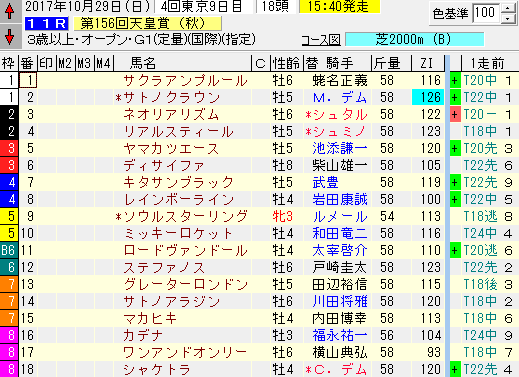Click jockey 武豊
519x377 pixels.
pos(326,183)
